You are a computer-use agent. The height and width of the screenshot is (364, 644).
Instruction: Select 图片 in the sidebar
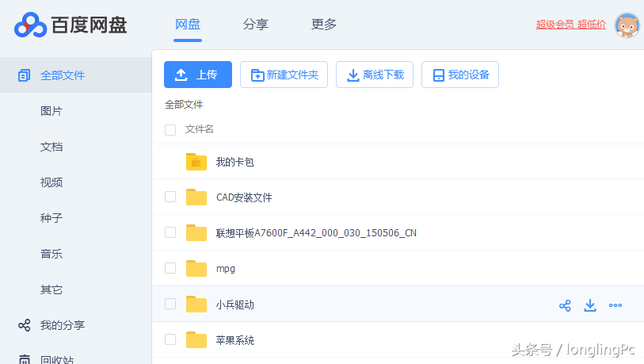click(51, 111)
